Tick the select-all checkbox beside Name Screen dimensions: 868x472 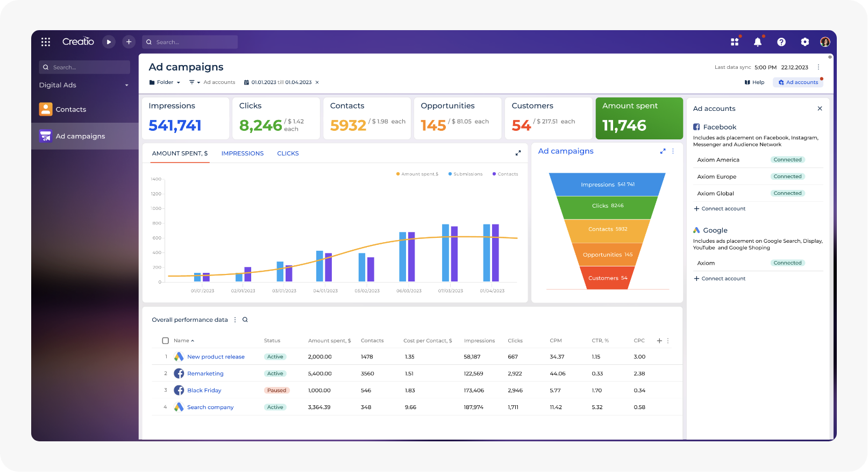tap(166, 341)
